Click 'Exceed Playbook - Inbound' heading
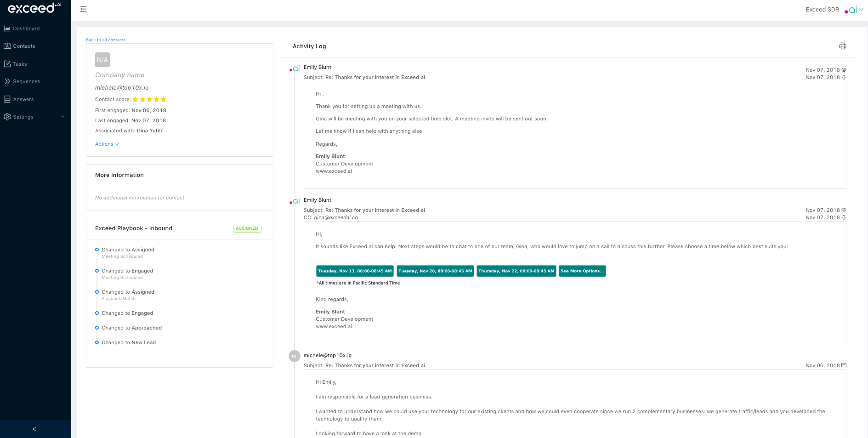This screenshot has width=868, height=438. coord(134,228)
